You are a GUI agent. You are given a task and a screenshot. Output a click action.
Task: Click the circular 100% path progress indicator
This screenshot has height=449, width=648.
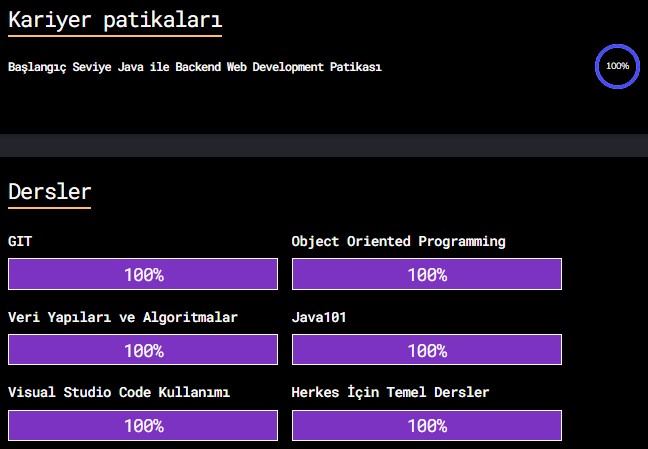coord(617,66)
